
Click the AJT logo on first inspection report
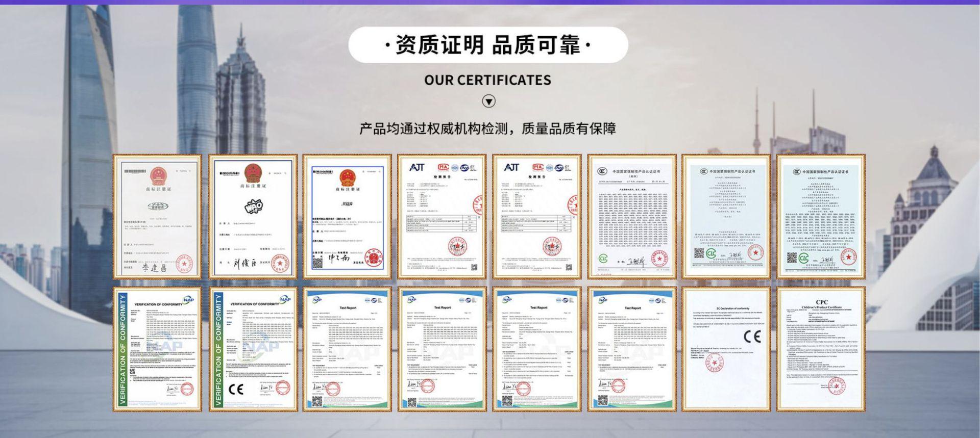coord(417,167)
